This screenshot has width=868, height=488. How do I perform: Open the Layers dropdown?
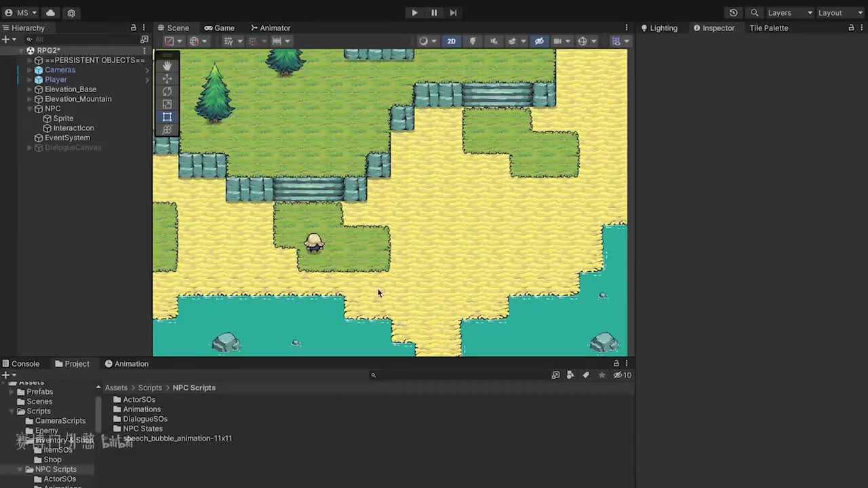(789, 13)
